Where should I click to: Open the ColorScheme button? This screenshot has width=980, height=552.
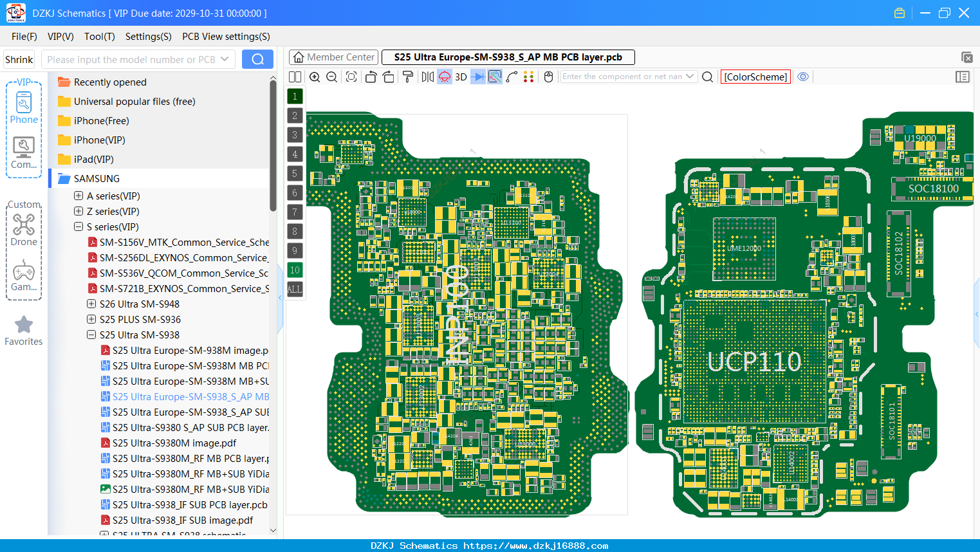pos(755,77)
